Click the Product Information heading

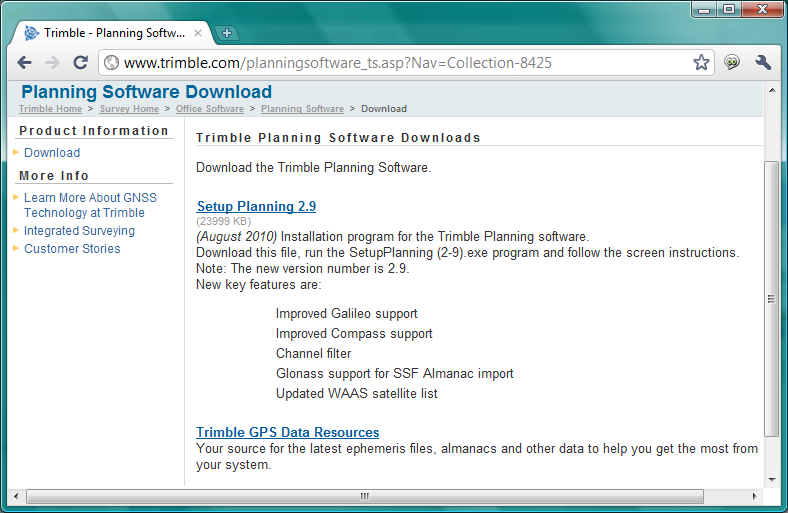point(94,131)
